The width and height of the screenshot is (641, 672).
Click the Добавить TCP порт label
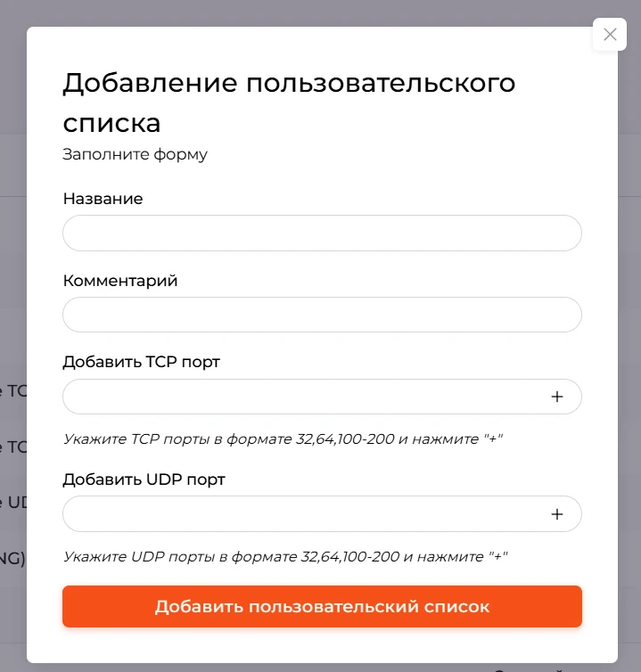coord(141,362)
